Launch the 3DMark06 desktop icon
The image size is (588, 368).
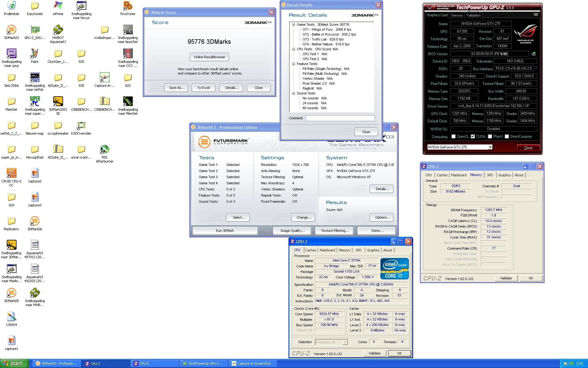pos(35,224)
